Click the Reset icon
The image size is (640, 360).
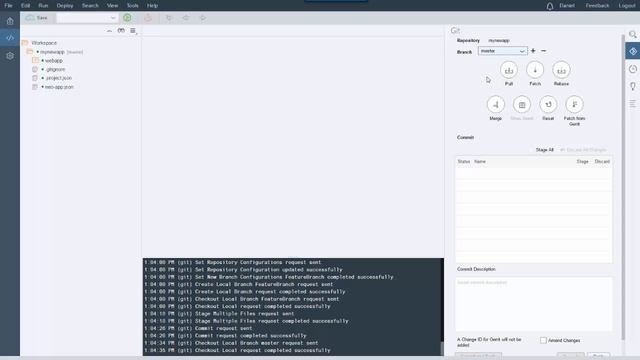coord(548,105)
